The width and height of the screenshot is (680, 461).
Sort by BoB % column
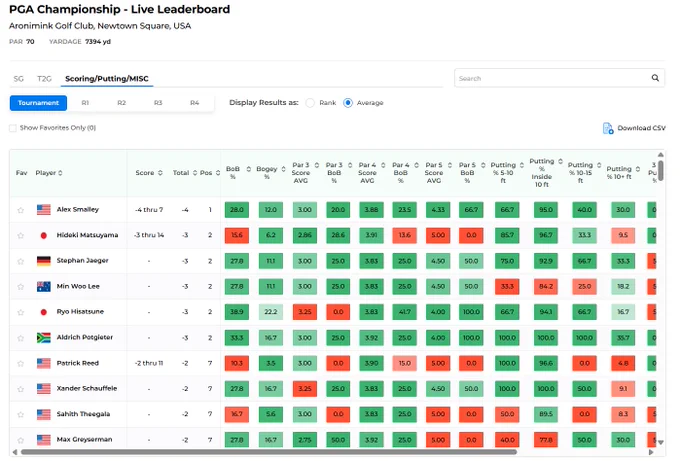(248, 169)
